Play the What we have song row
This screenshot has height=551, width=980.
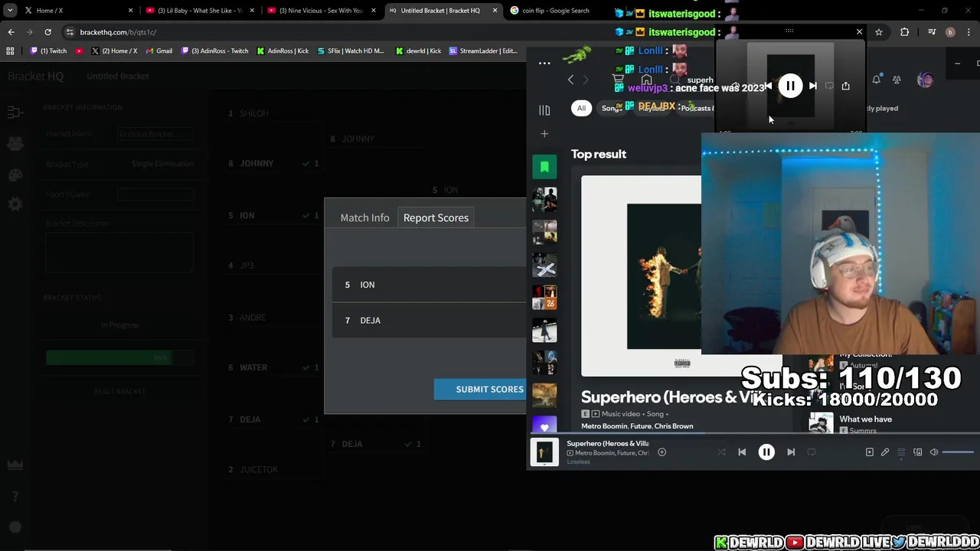pos(888,424)
